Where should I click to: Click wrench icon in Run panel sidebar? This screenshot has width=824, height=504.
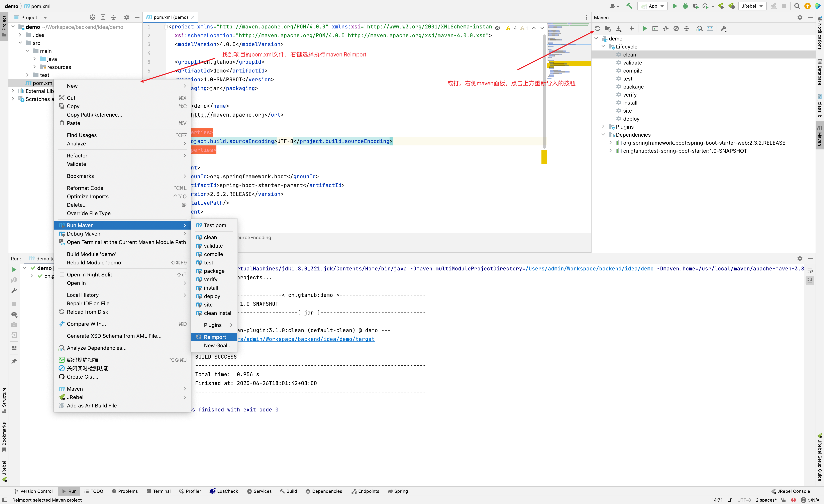point(14,291)
